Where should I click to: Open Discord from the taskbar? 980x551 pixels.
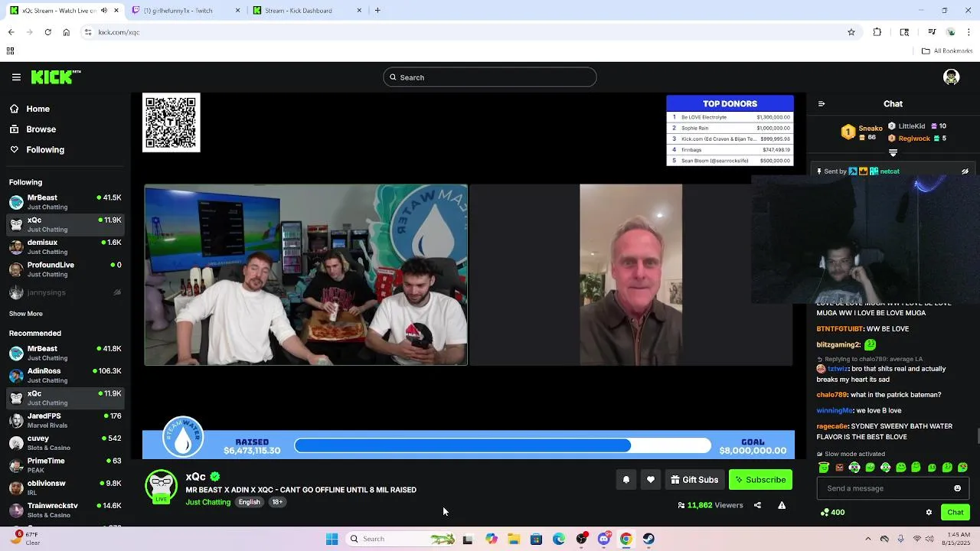(604, 539)
